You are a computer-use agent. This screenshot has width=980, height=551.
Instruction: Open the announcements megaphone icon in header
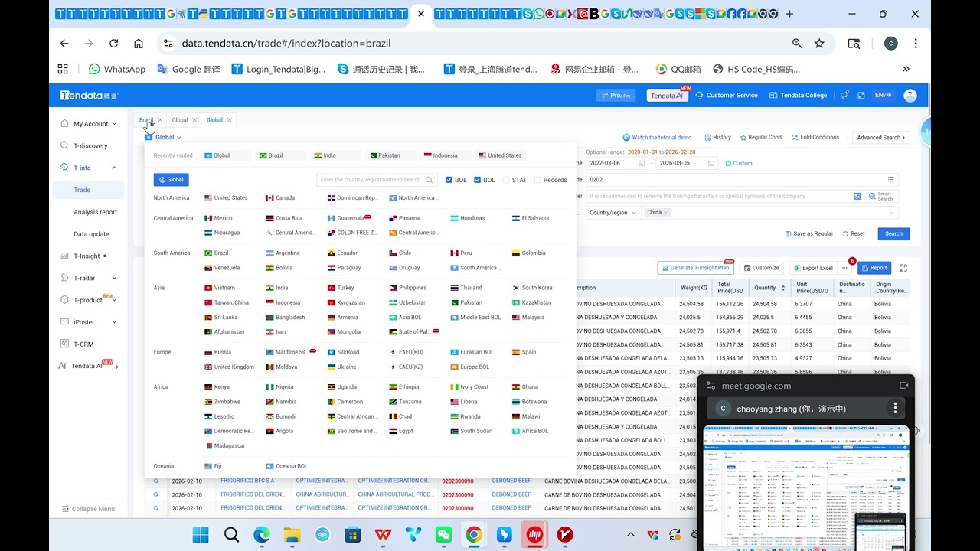(x=844, y=96)
